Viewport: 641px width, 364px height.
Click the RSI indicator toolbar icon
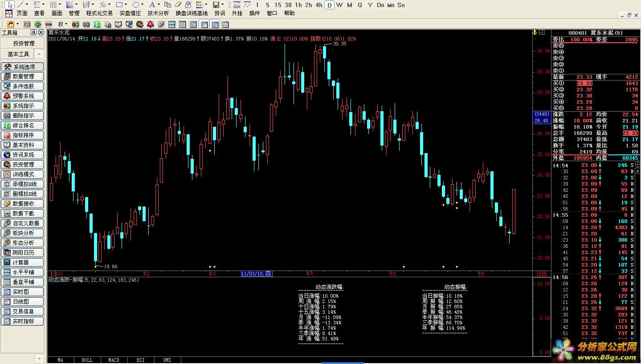27,24
